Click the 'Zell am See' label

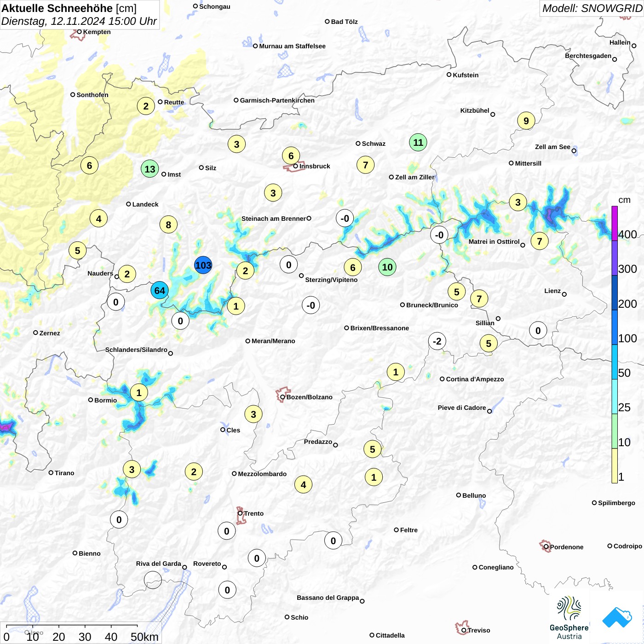tap(552, 147)
